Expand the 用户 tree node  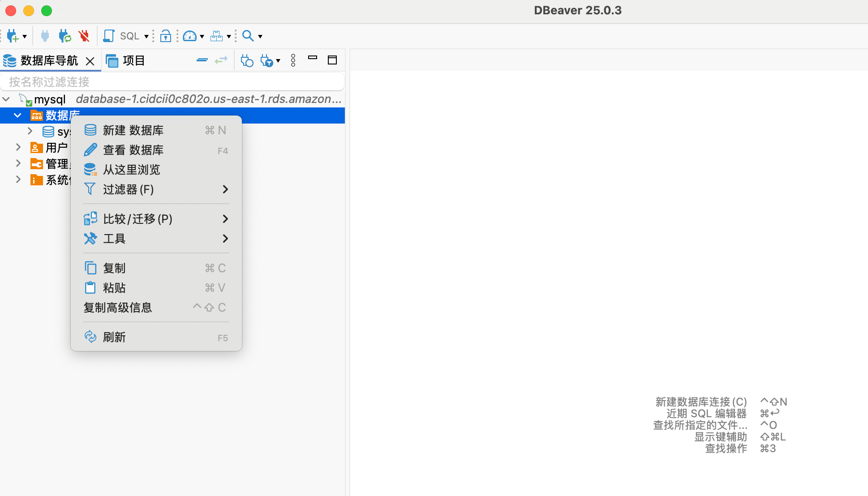pyautogui.click(x=18, y=147)
